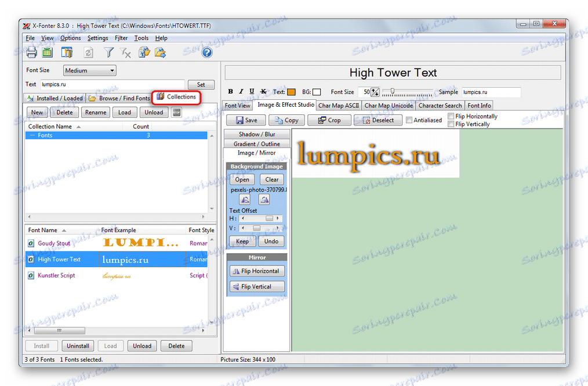Open the Char Map ASCII tab
This screenshot has height=386, width=588.
click(x=339, y=106)
